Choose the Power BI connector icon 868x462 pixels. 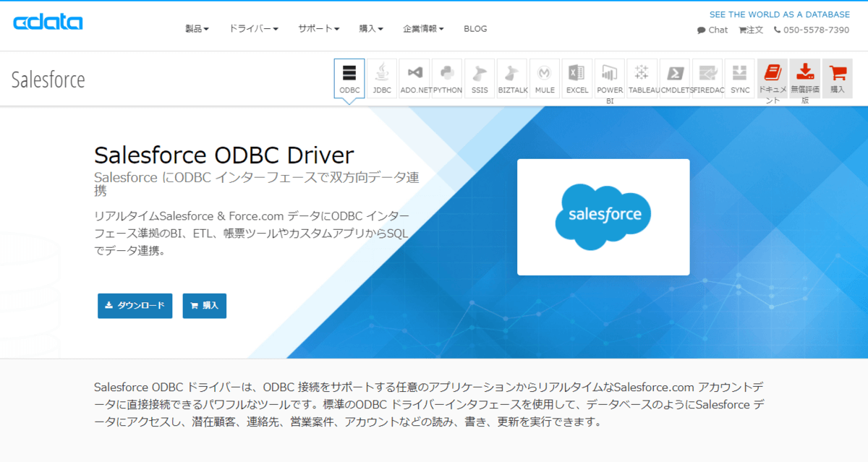tap(610, 79)
